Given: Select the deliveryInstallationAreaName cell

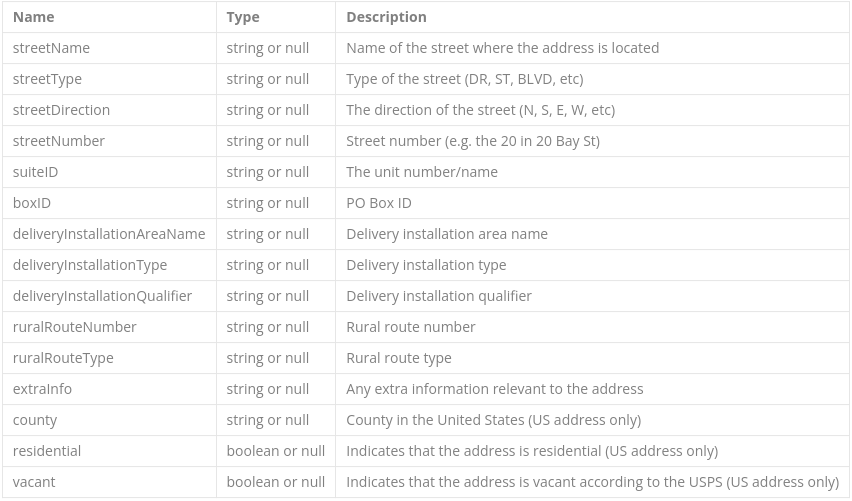Looking at the screenshot, I should click(109, 234).
